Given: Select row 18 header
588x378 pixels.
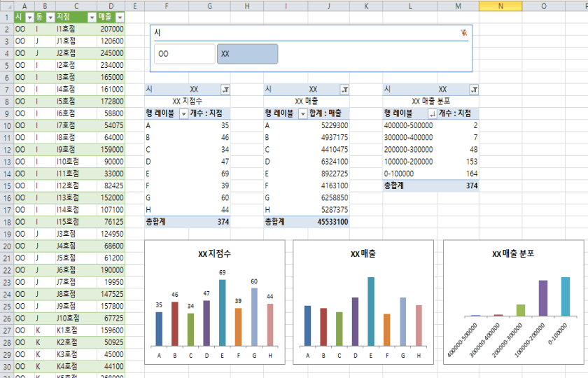Looking at the screenshot, I should tap(6, 221).
